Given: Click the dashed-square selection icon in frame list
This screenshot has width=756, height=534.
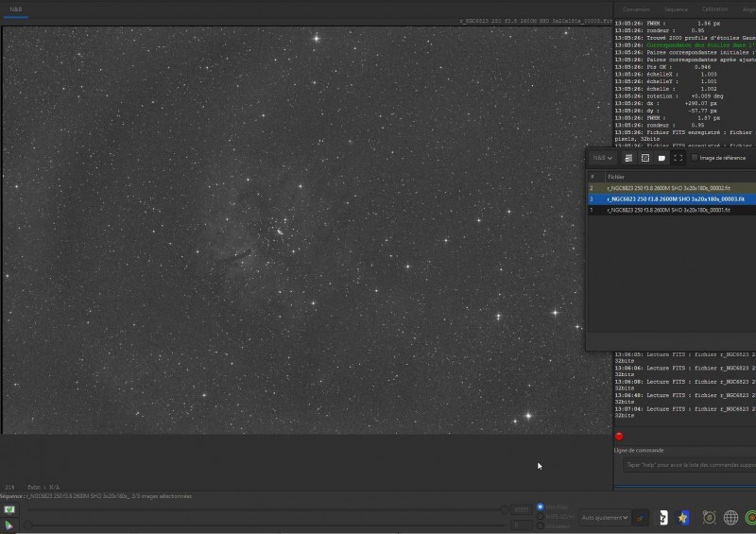Looking at the screenshot, I should (x=645, y=158).
